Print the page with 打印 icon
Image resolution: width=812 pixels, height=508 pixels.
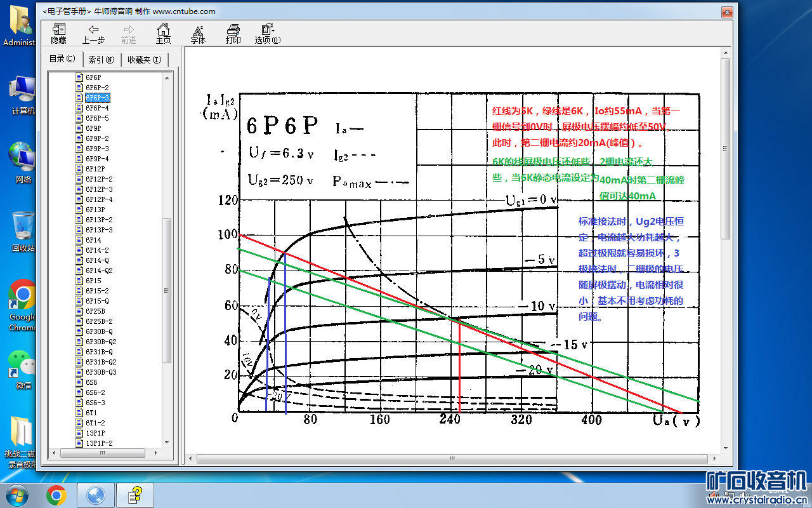pyautogui.click(x=233, y=34)
